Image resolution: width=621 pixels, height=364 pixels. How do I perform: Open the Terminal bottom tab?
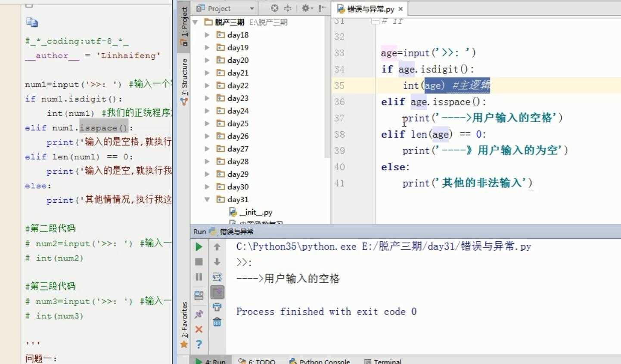383,361
